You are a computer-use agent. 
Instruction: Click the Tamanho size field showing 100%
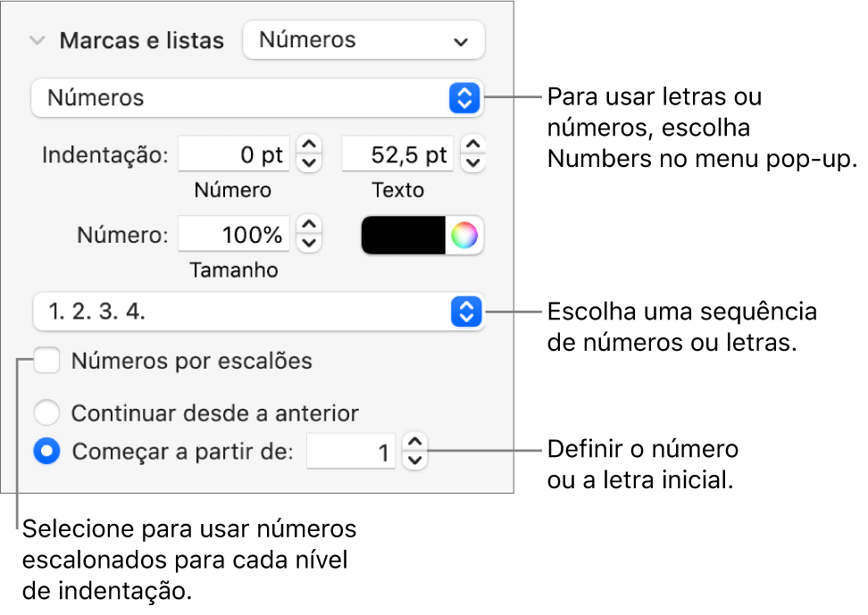pos(235,236)
